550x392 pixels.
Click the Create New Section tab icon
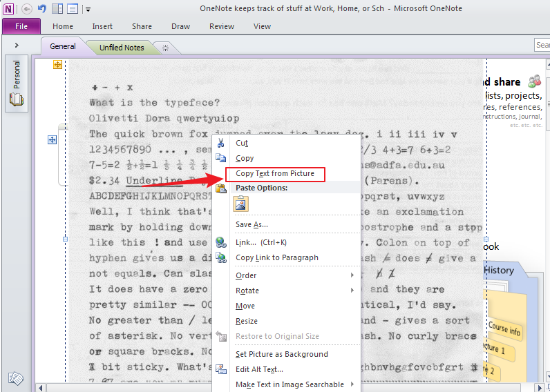point(164,48)
